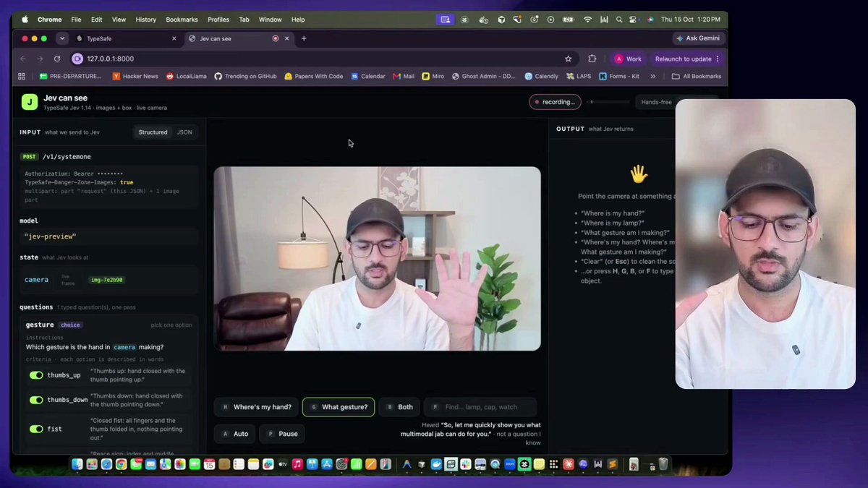Open the Hacker News bookmark
This screenshot has height=488, width=868.
pos(135,76)
